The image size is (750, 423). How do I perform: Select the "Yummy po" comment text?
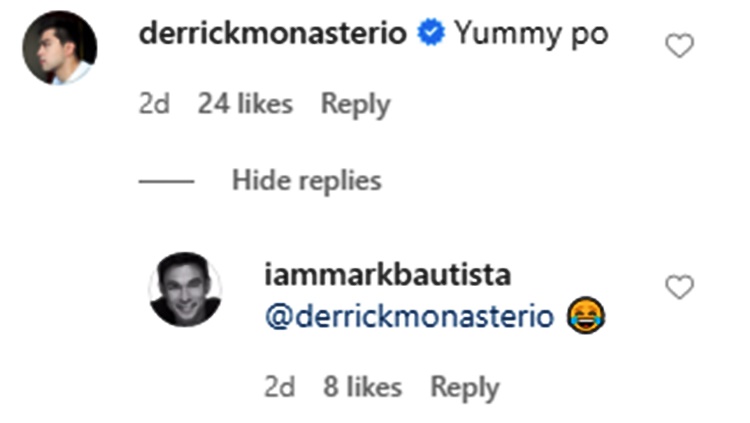[531, 34]
